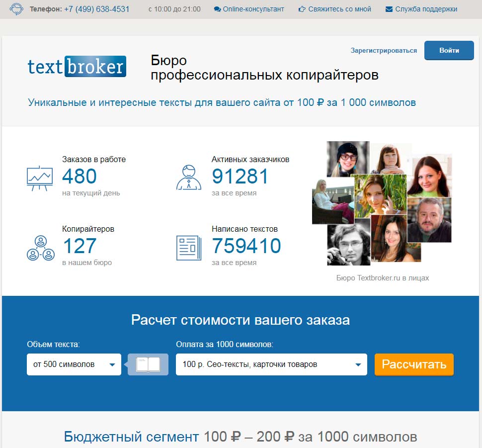Click the number 759410 written texts
The height and width of the screenshot is (448, 482).
[246, 246]
